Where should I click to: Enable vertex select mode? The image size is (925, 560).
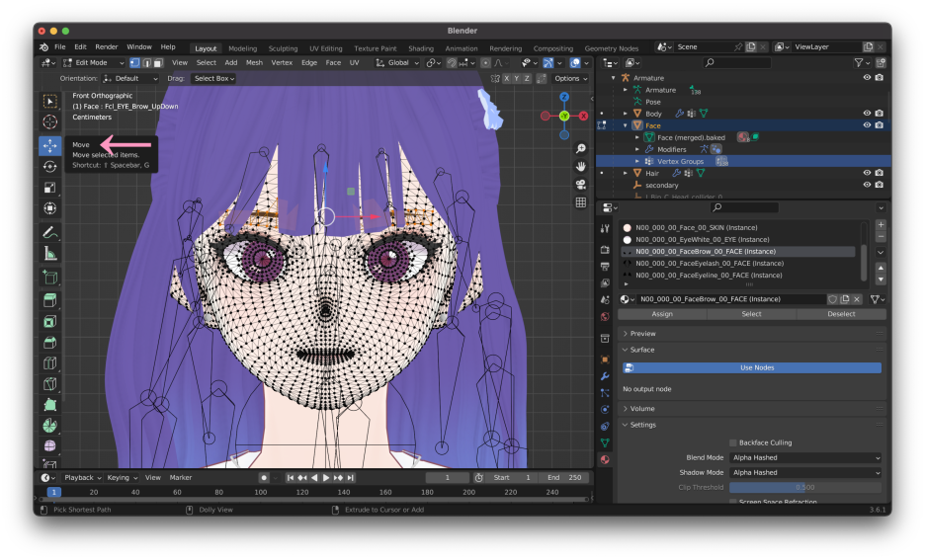[x=135, y=63]
